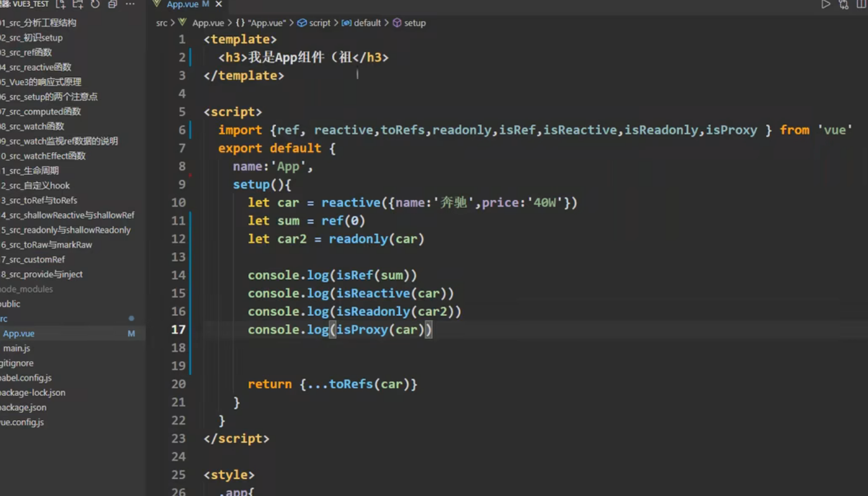Click the 'export default' keyword on line 7
868x496 pixels.
click(x=270, y=148)
